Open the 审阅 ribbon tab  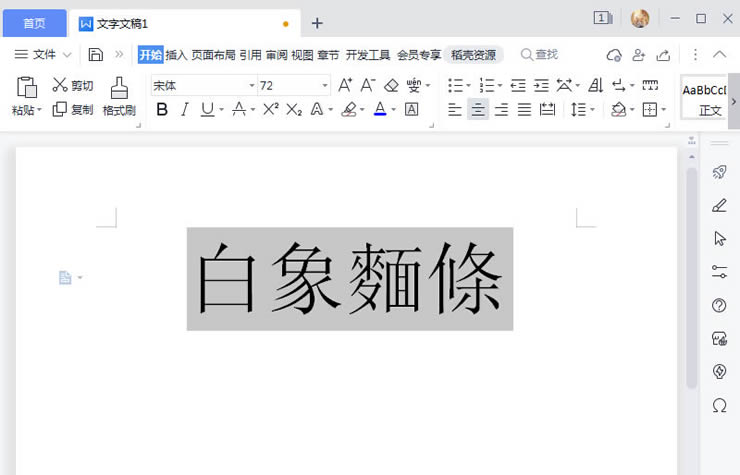point(276,55)
